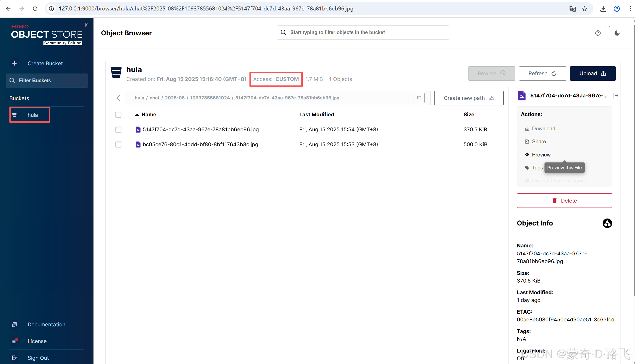Click the Access: CUSTOM label

(276, 79)
